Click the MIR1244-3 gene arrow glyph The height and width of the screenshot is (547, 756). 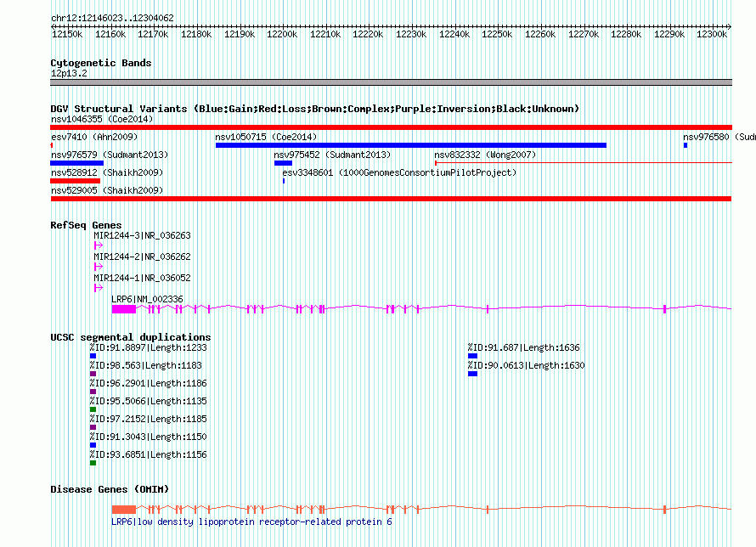[x=99, y=245]
